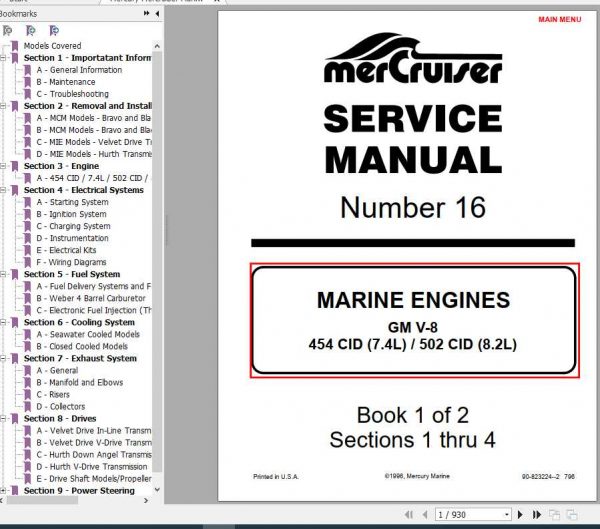This screenshot has height=529, width=600.
Task: Collapse Section 7 - Exhaust System node
Action: [x=3, y=359]
